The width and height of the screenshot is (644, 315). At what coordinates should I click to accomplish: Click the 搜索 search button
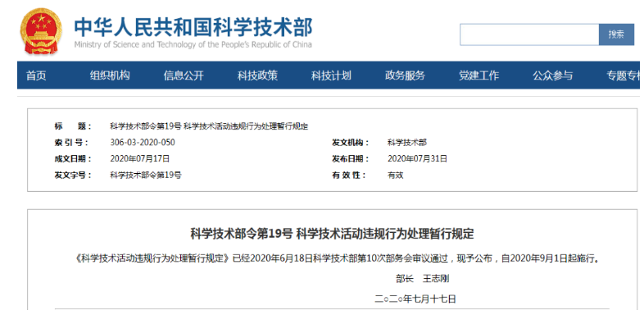click(x=616, y=34)
